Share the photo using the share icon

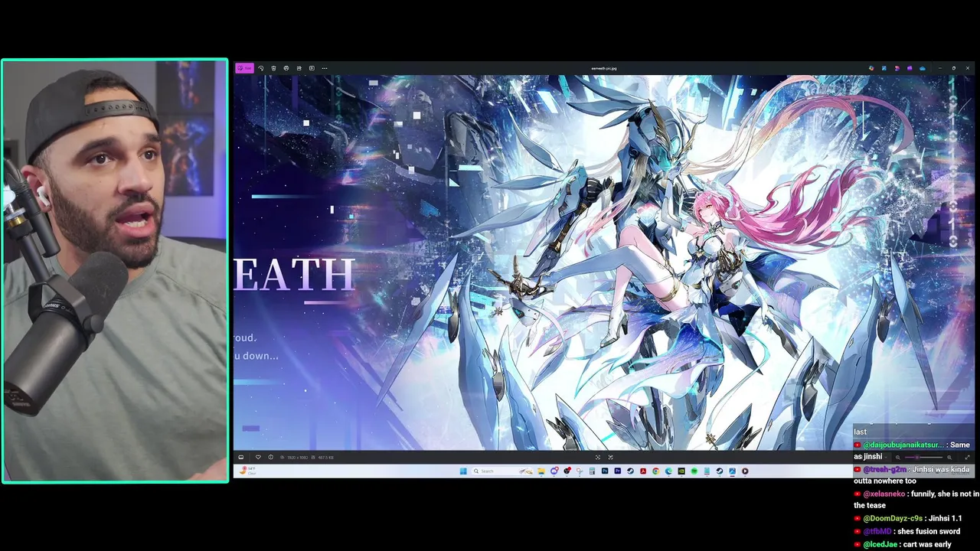(x=299, y=68)
